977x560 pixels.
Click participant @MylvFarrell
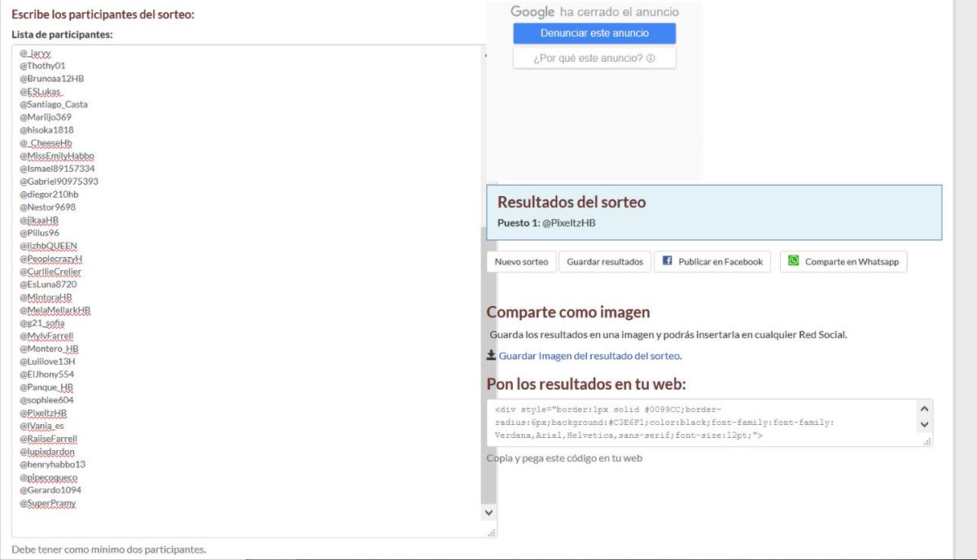[47, 336]
